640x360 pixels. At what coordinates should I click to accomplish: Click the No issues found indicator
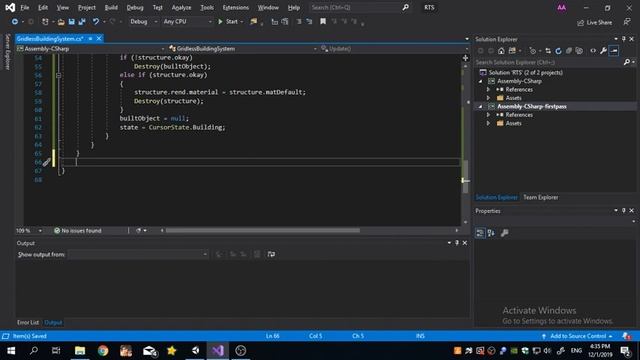pyautogui.click(x=77, y=231)
